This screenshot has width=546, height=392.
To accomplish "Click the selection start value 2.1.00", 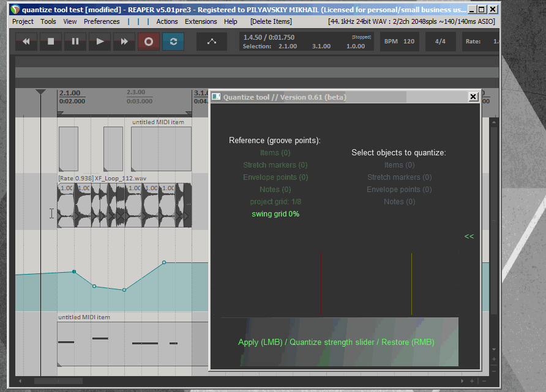I will pyautogui.click(x=288, y=46).
